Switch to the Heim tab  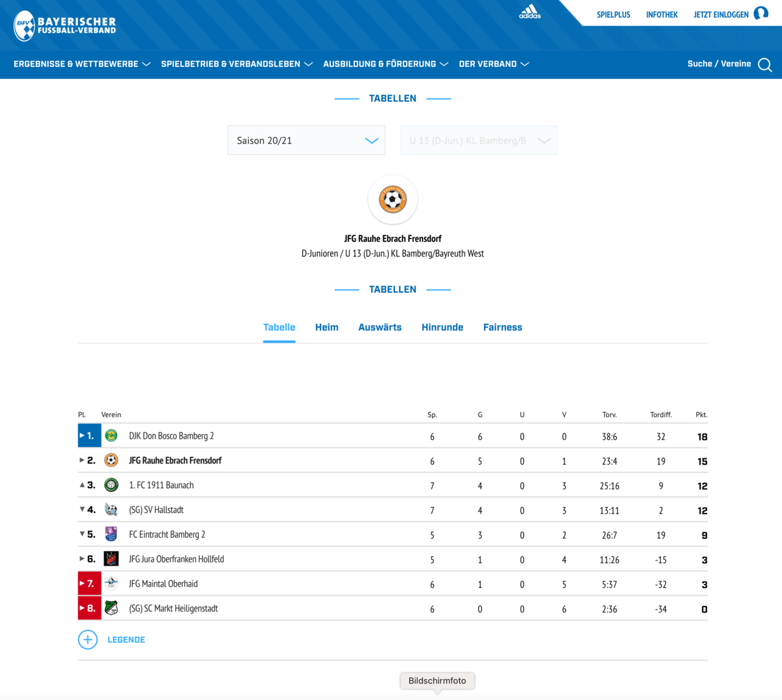click(x=326, y=327)
